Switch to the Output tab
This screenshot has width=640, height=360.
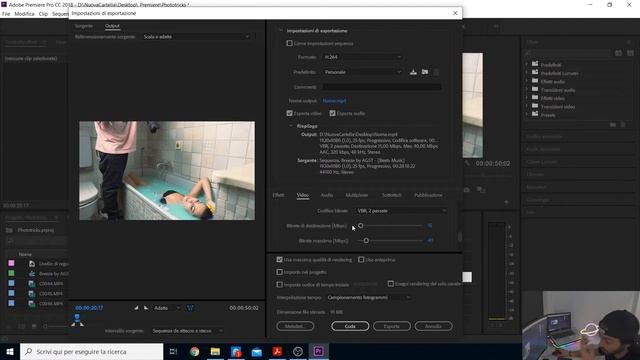[x=112, y=26]
